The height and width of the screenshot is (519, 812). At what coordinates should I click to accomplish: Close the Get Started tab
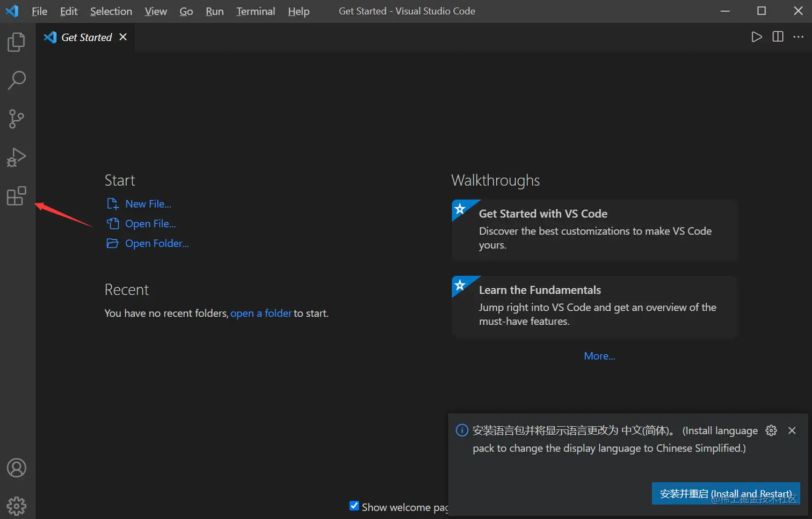(123, 37)
